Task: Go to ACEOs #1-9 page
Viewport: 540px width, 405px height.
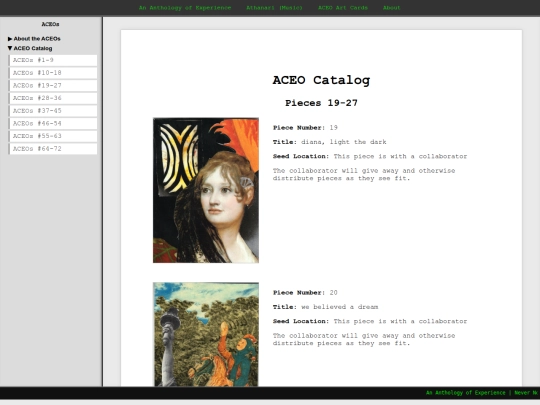Action: (x=53, y=60)
